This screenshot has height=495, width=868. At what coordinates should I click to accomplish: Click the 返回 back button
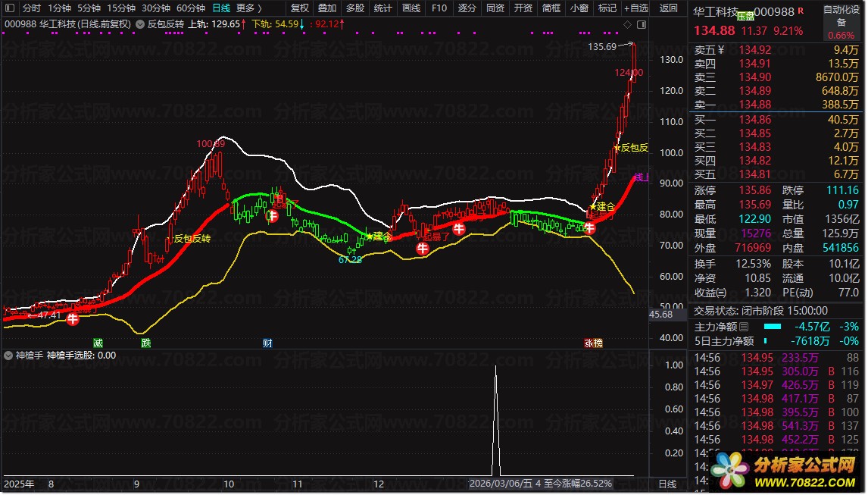click(669, 8)
